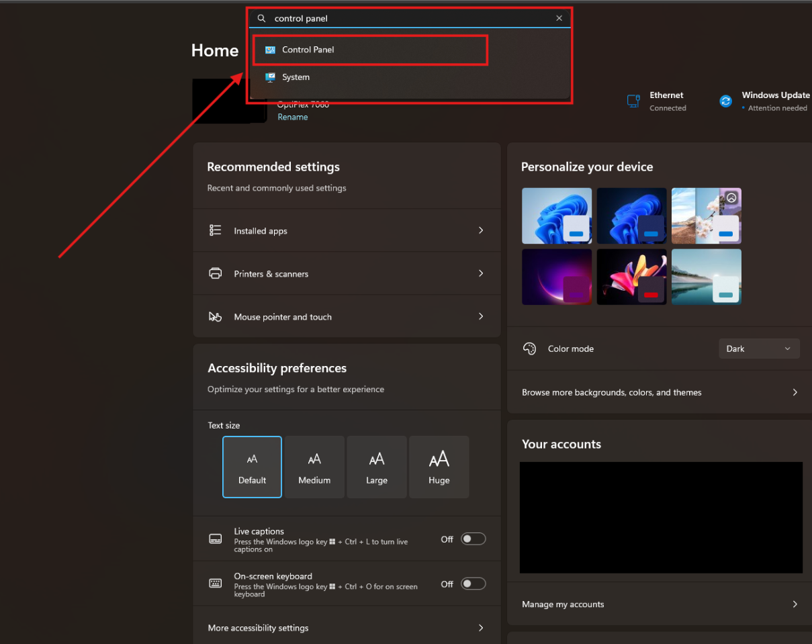Turn on Live captions
Viewport: 812px width, 644px height.
pyautogui.click(x=473, y=539)
